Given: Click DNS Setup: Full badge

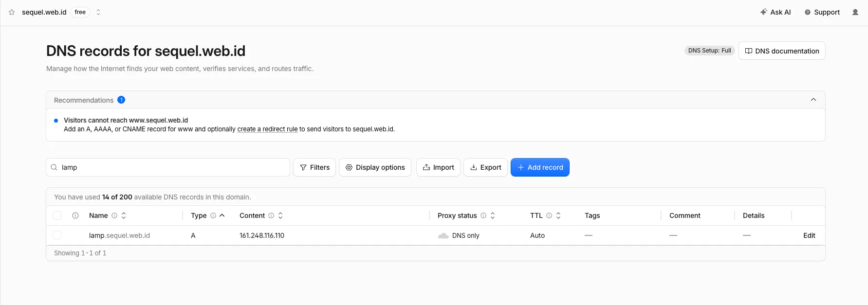Looking at the screenshot, I should (x=709, y=51).
